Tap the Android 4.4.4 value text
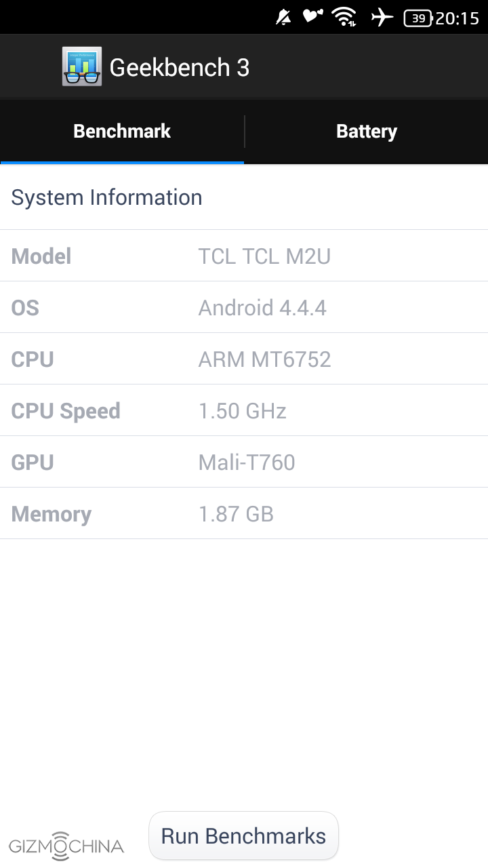 (262, 308)
